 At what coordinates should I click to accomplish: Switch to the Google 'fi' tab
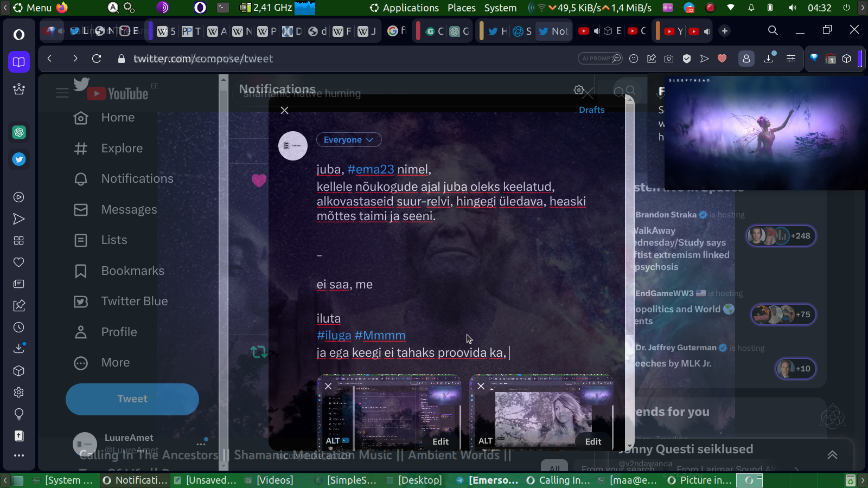click(x=397, y=31)
